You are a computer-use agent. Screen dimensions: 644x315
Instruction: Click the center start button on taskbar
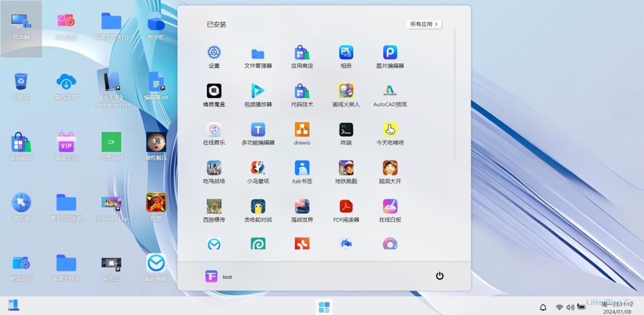tap(324, 307)
